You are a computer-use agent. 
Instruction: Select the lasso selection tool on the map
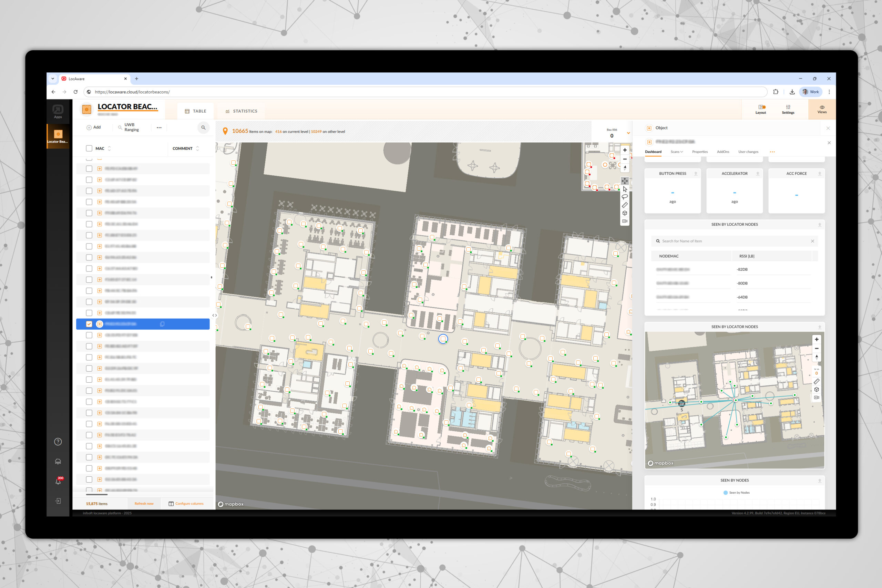(x=625, y=197)
